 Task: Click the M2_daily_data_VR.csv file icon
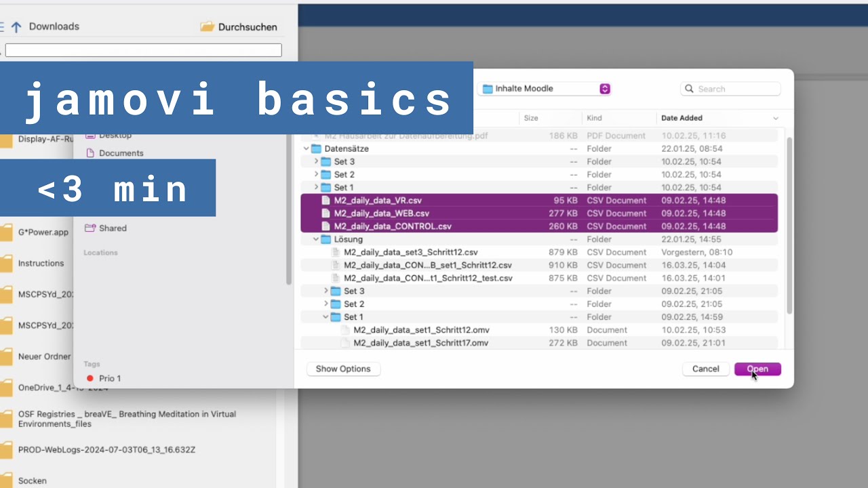[x=325, y=201]
